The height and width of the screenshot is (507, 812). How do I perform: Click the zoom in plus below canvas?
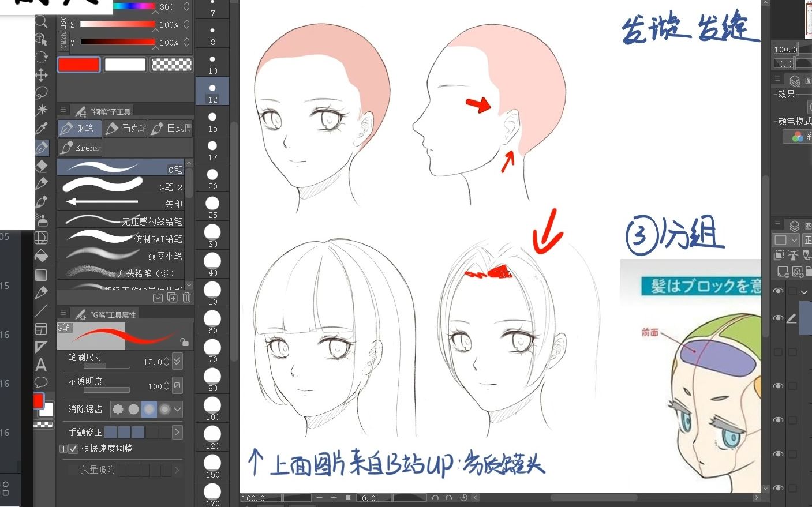[x=334, y=497]
